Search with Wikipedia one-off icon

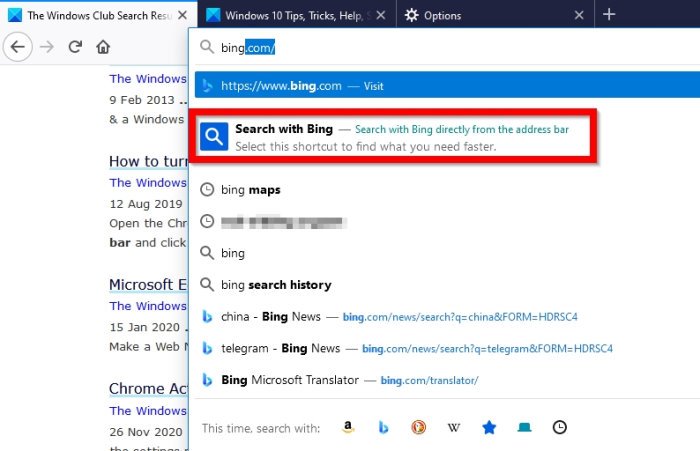pyautogui.click(x=454, y=427)
